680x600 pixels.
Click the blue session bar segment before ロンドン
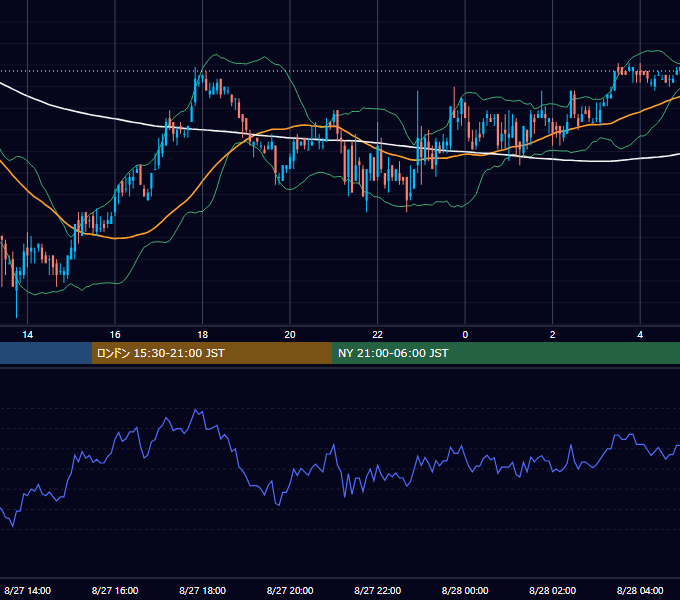point(46,353)
